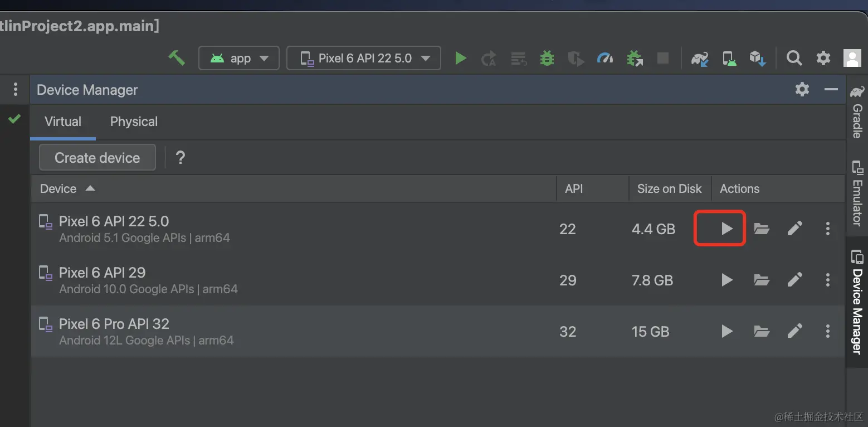Open SDK Manager cube icon
Screen dimensions: 868x427
pyautogui.click(x=758, y=58)
